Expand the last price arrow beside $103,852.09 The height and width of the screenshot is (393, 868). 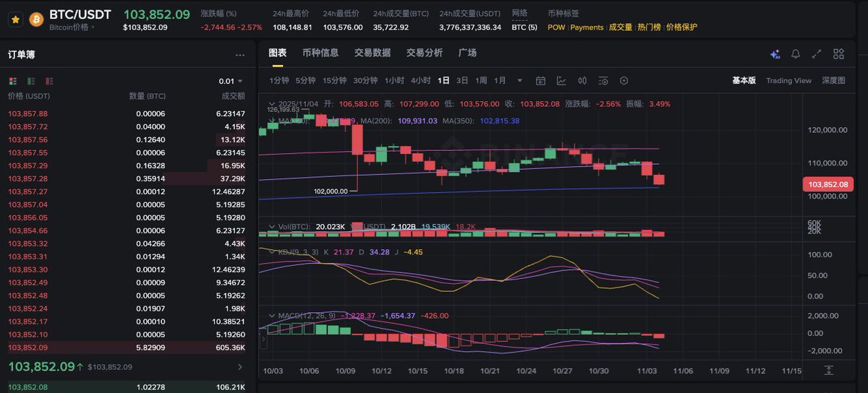pos(240,367)
